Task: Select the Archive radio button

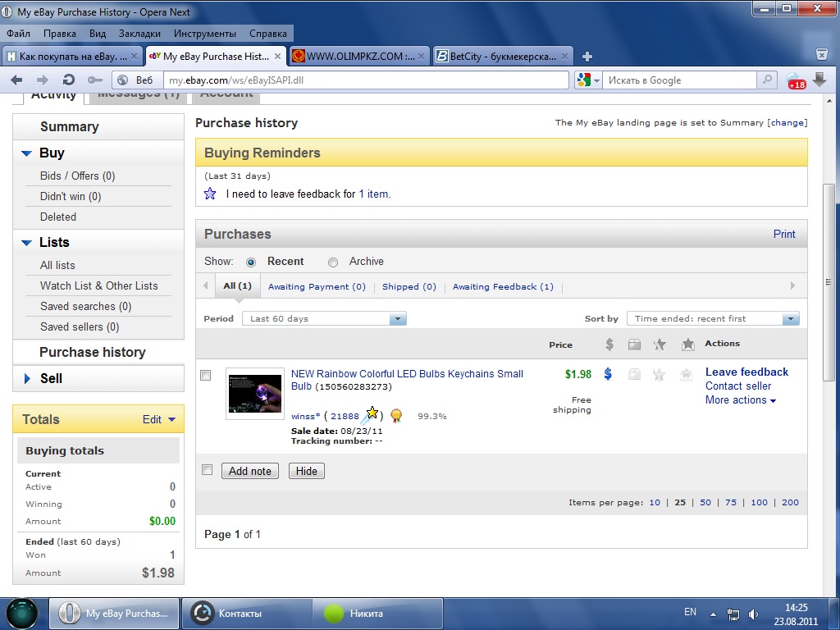Action: click(333, 262)
